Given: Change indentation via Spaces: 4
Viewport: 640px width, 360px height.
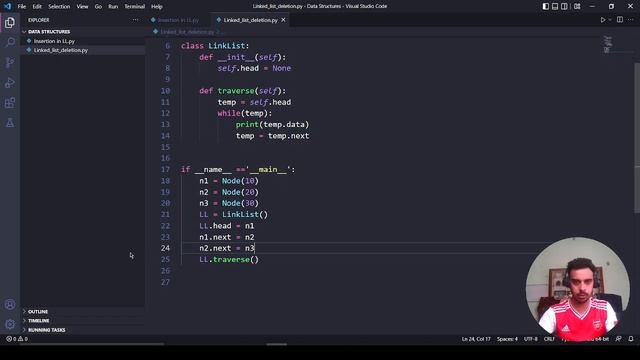Looking at the screenshot, I should [507, 339].
